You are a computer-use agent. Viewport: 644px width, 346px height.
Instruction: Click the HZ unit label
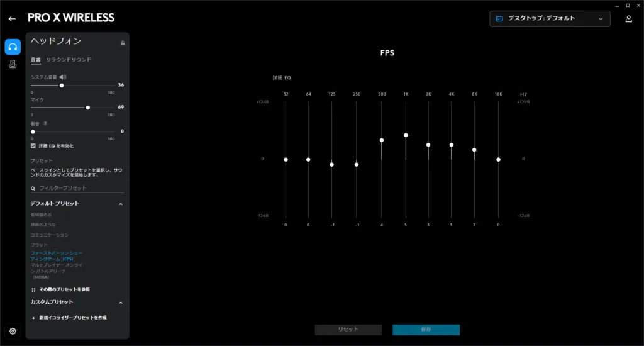tap(523, 94)
